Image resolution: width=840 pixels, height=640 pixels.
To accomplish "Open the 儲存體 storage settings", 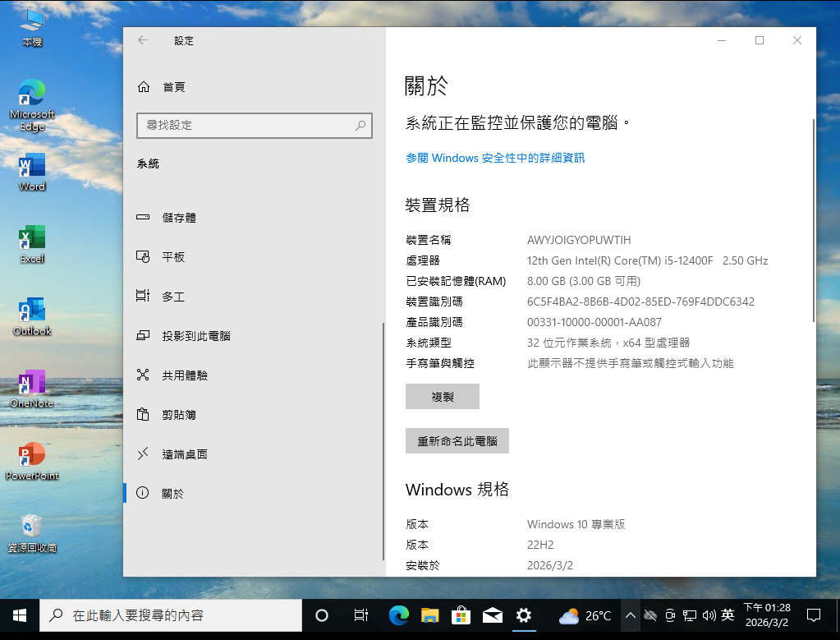I will pyautogui.click(x=253, y=218).
